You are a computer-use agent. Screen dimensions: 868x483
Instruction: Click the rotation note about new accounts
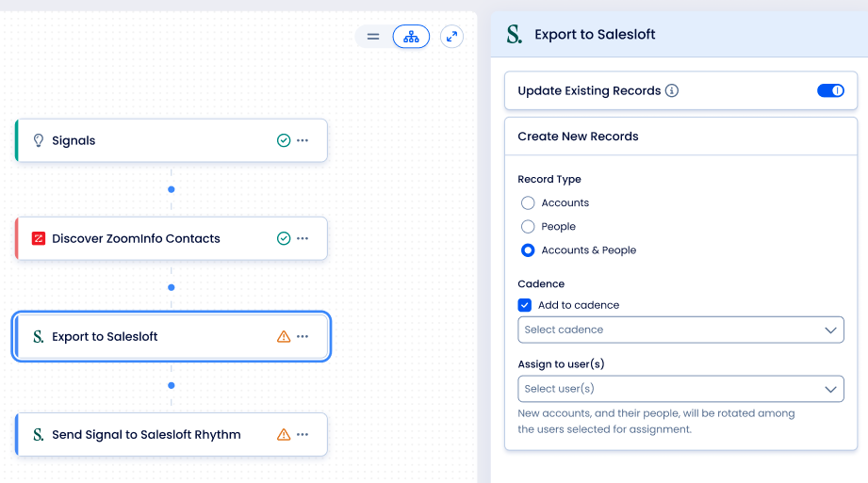pos(656,421)
